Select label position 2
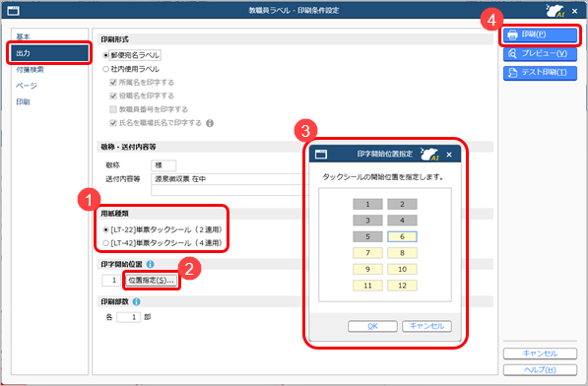 click(x=402, y=204)
